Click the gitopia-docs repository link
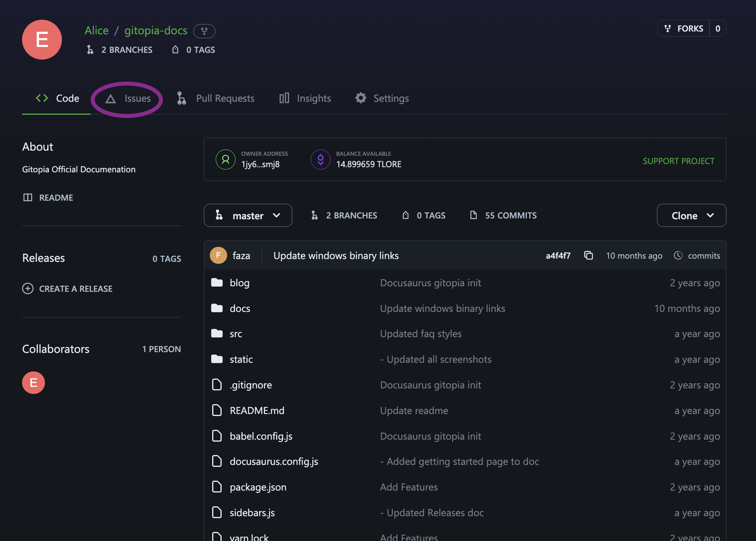Viewport: 756px width, 541px height. [156, 30]
